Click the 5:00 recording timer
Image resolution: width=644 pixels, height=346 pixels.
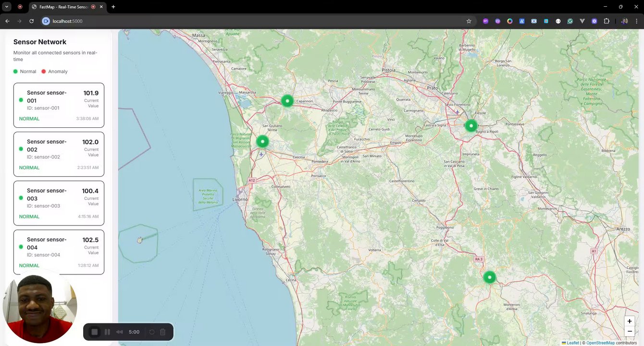134,332
